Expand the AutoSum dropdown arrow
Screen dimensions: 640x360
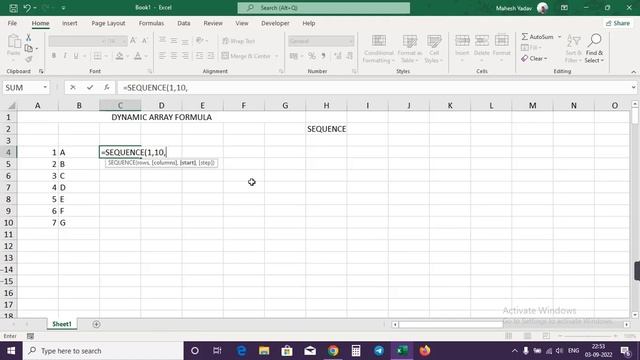560,37
